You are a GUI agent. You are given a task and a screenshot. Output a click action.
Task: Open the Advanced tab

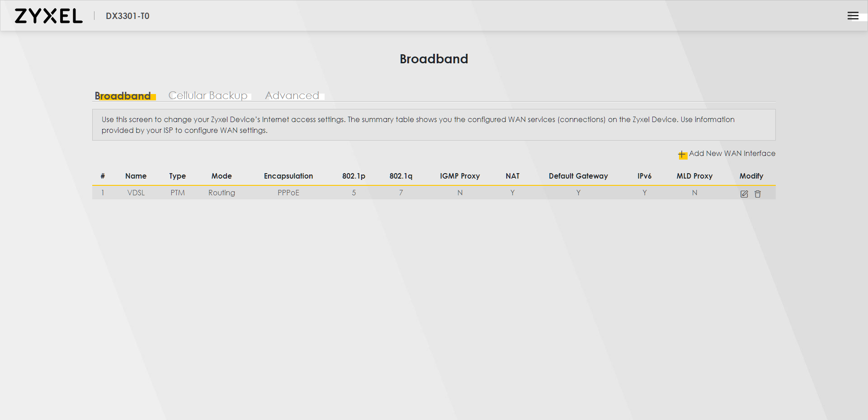pos(292,95)
